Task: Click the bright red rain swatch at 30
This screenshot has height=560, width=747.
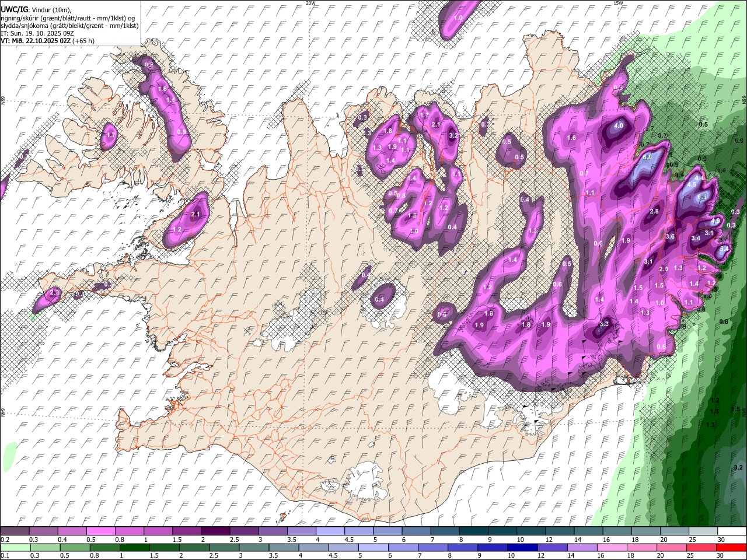Action: (x=731, y=547)
